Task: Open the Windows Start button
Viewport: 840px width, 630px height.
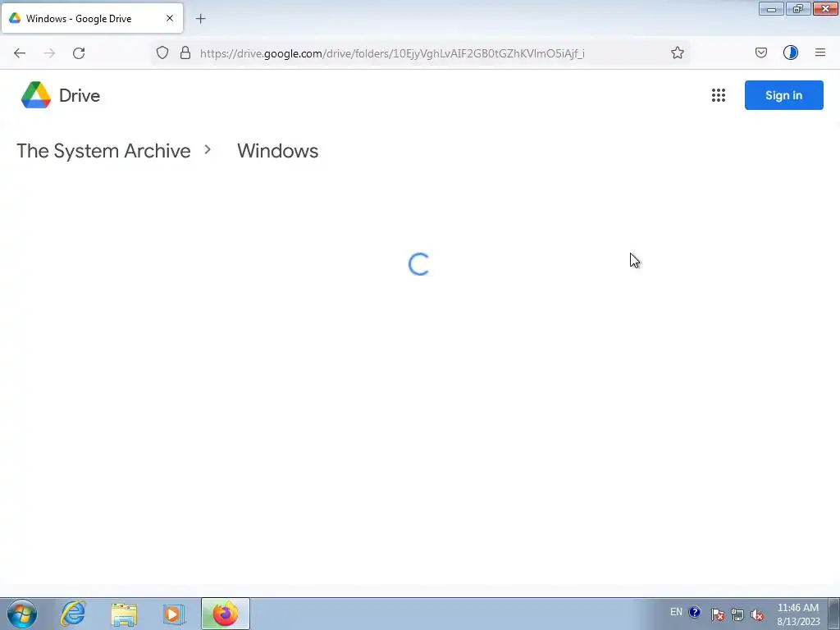Action: (x=22, y=614)
